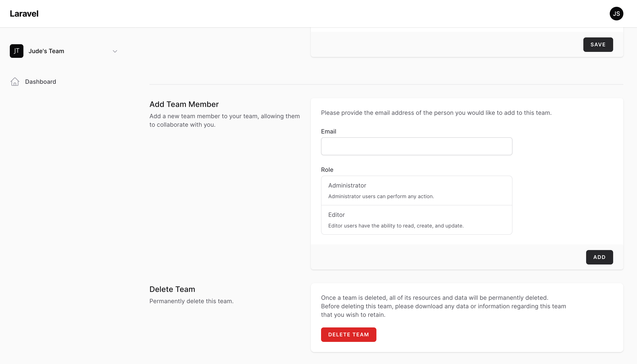Screen dimensions: 637x364
Task: Click 'Permanently delete this team.' text
Action: tap(191, 301)
